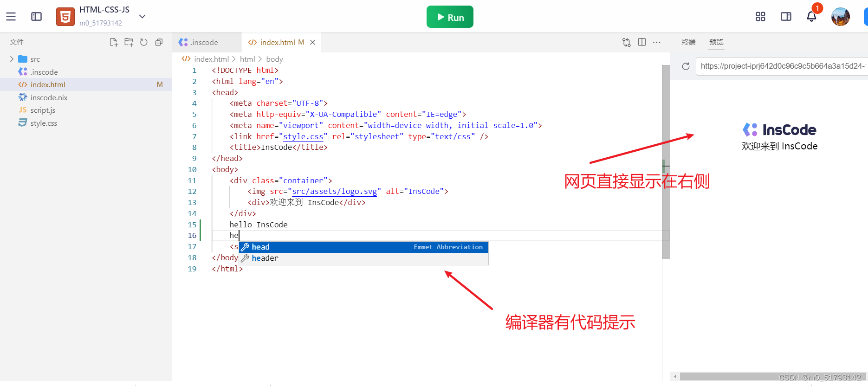Open the apps grid icon
Viewport: 868px width, 386px height.
pyautogui.click(x=760, y=17)
